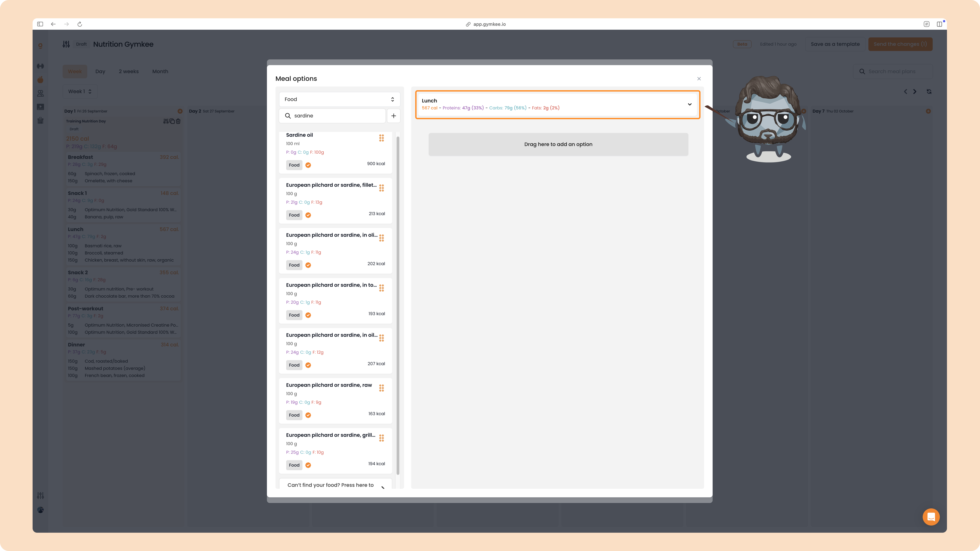This screenshot has height=551, width=980.
Task: Grab the drag handle on Sardine oil card
Action: pos(381,138)
